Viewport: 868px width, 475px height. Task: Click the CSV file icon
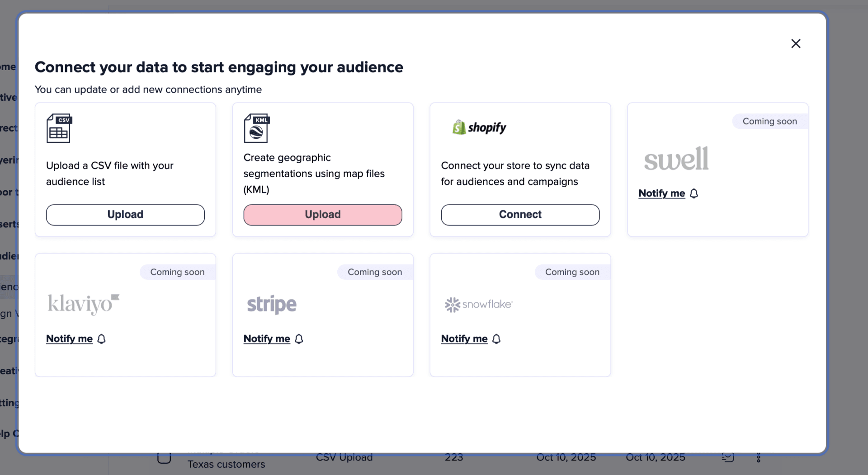pos(59,128)
